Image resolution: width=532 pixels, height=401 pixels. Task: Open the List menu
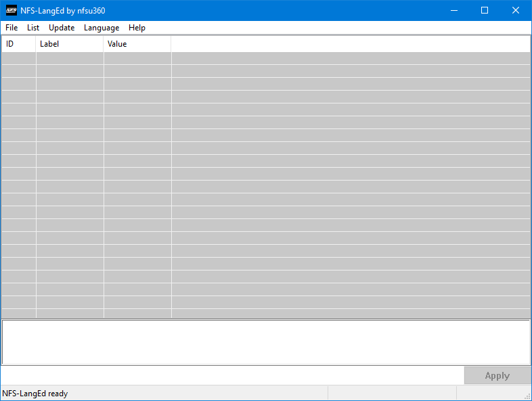pyautogui.click(x=33, y=28)
